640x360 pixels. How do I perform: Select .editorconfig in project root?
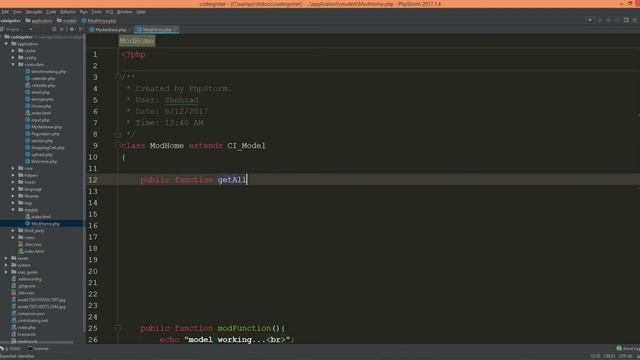27,279
